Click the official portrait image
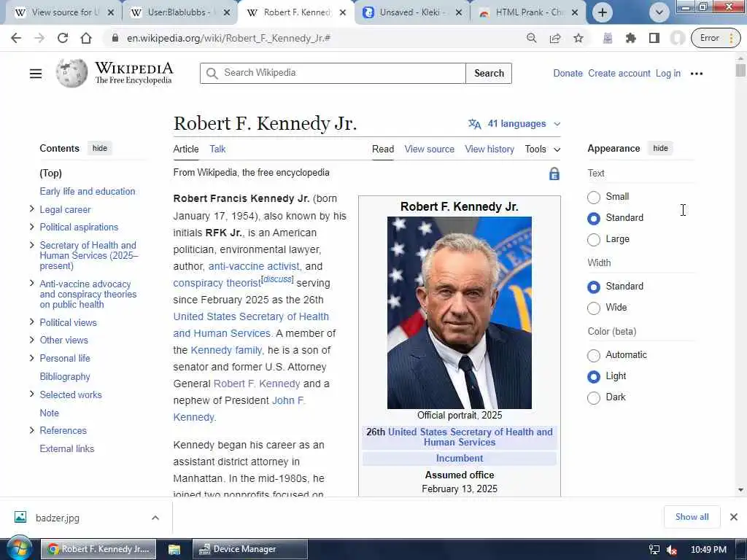 click(460, 313)
